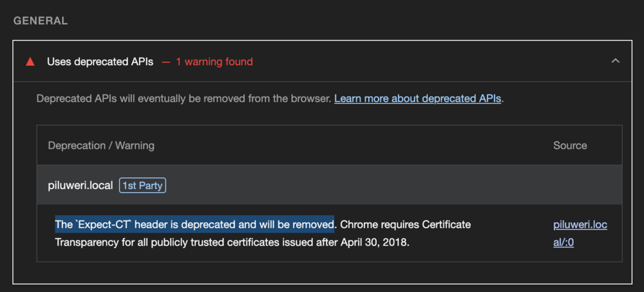Click the highlighted Expect-CT deprecation text
The image size is (644, 292).
pos(194,224)
